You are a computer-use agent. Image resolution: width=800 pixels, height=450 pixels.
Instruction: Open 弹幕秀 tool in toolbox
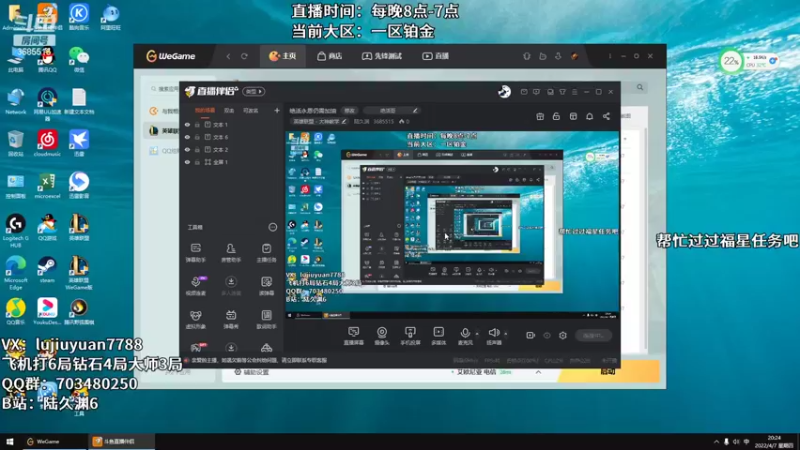tap(231, 319)
